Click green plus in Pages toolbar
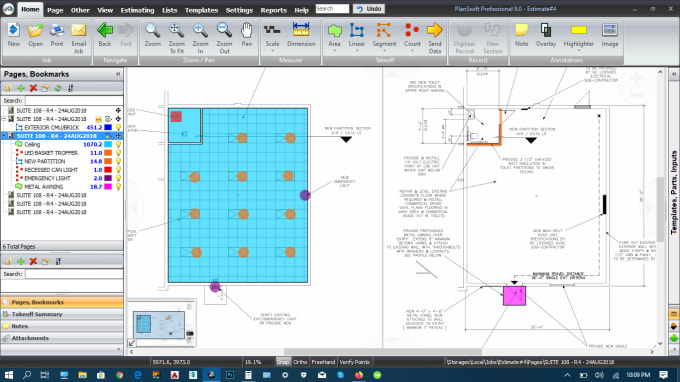This screenshot has width=680, height=382. point(21,88)
